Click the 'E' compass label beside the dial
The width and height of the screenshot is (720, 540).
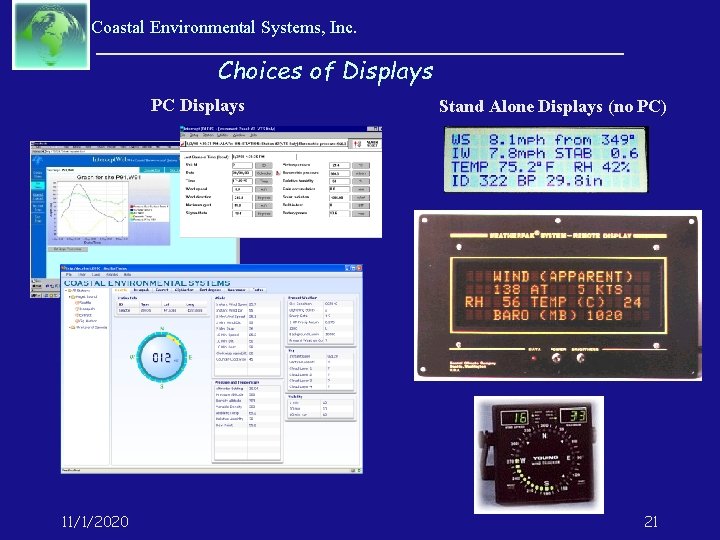pos(190,357)
